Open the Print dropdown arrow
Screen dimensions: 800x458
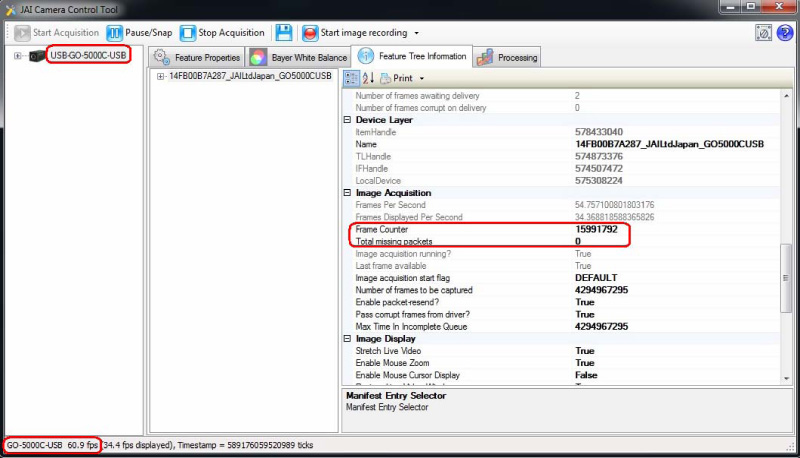(421, 79)
